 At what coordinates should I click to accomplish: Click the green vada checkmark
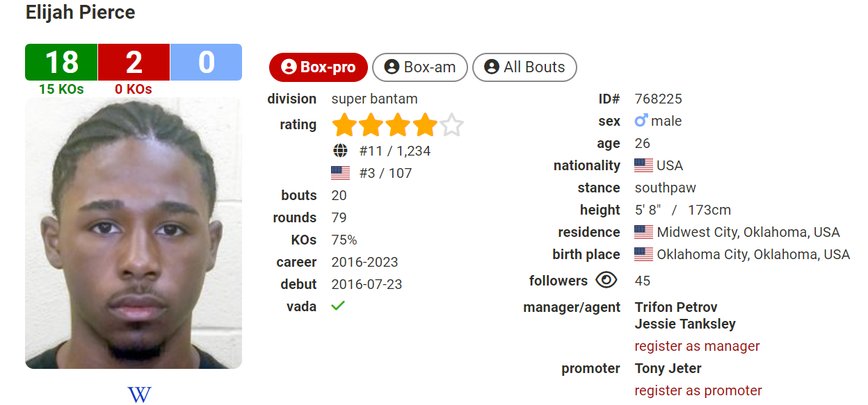click(x=338, y=306)
